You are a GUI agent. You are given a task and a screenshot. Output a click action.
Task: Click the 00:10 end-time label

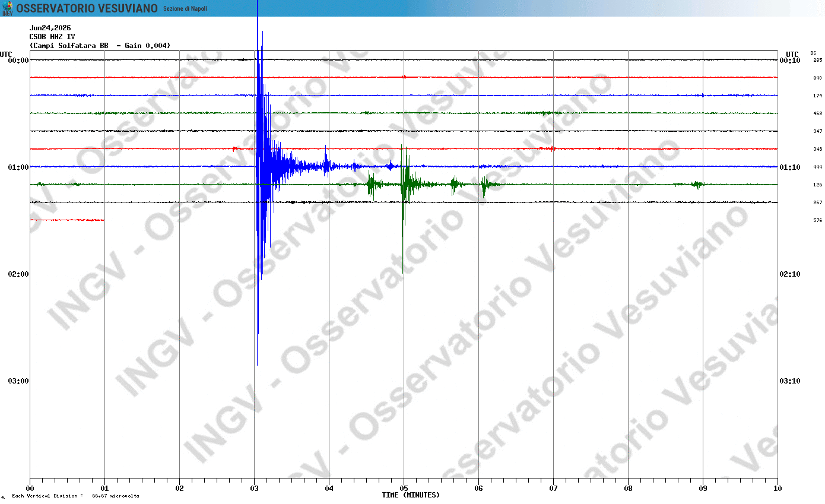click(790, 60)
